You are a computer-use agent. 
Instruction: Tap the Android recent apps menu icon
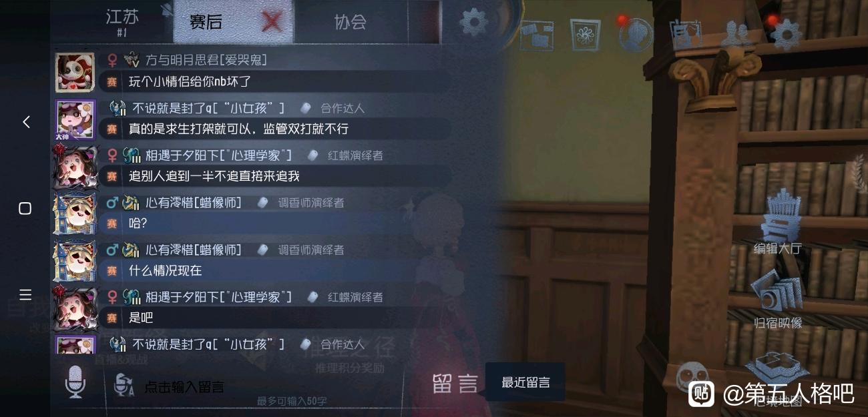coord(25,295)
